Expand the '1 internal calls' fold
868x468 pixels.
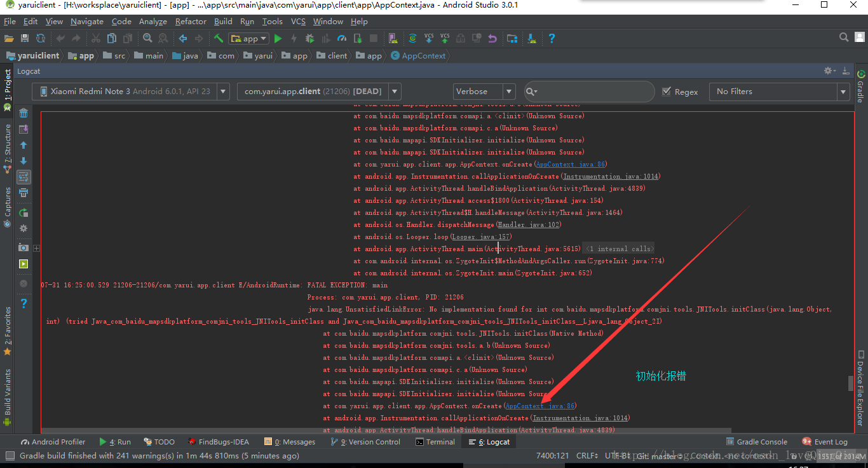coord(619,249)
